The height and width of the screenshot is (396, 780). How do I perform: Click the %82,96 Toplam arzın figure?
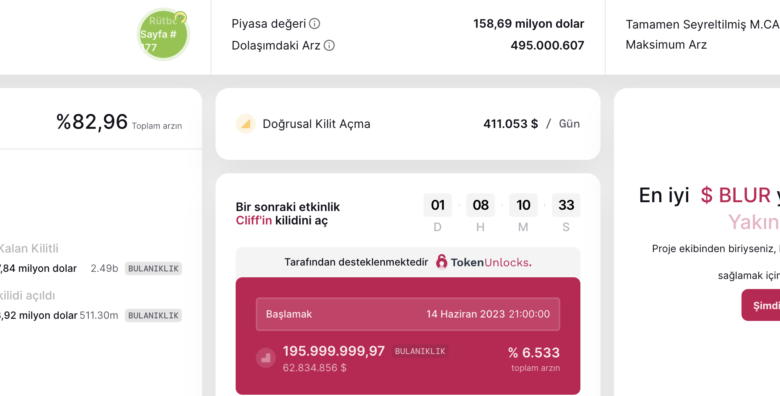coord(119,122)
